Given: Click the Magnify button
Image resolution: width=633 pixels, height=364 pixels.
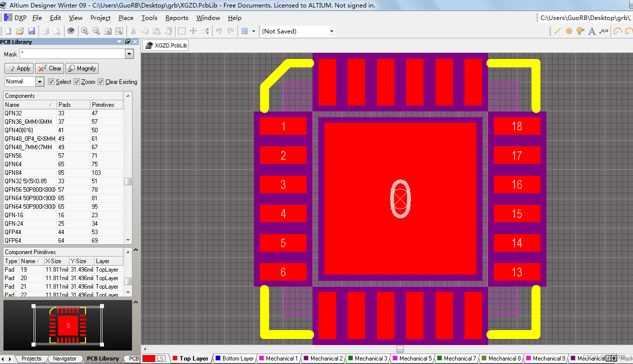Looking at the screenshot, I should (x=81, y=68).
